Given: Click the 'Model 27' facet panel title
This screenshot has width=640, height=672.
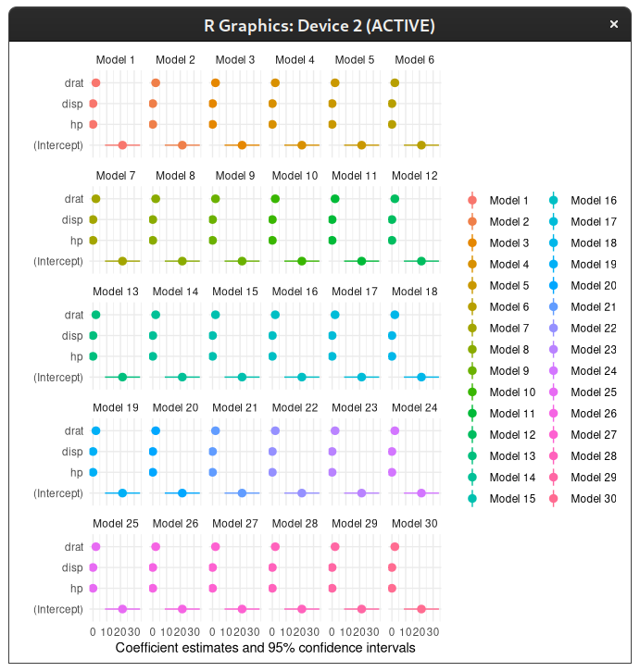Looking at the screenshot, I should 235,523.
